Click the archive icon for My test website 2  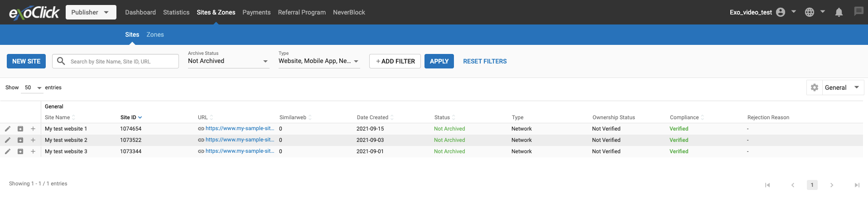20,140
